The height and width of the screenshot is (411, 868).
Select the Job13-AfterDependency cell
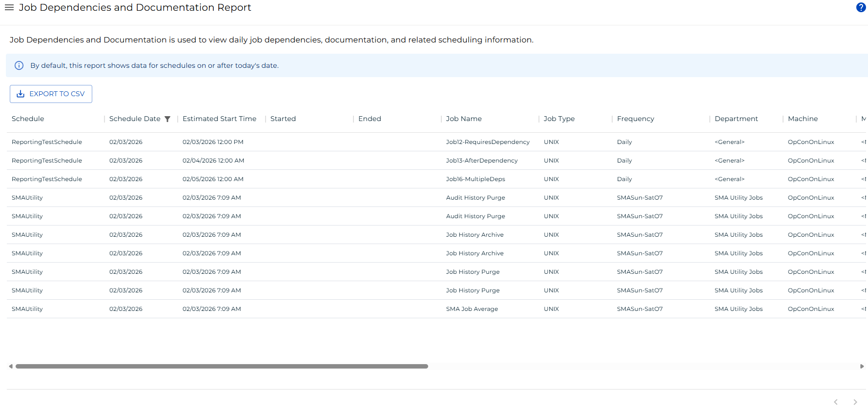point(482,161)
